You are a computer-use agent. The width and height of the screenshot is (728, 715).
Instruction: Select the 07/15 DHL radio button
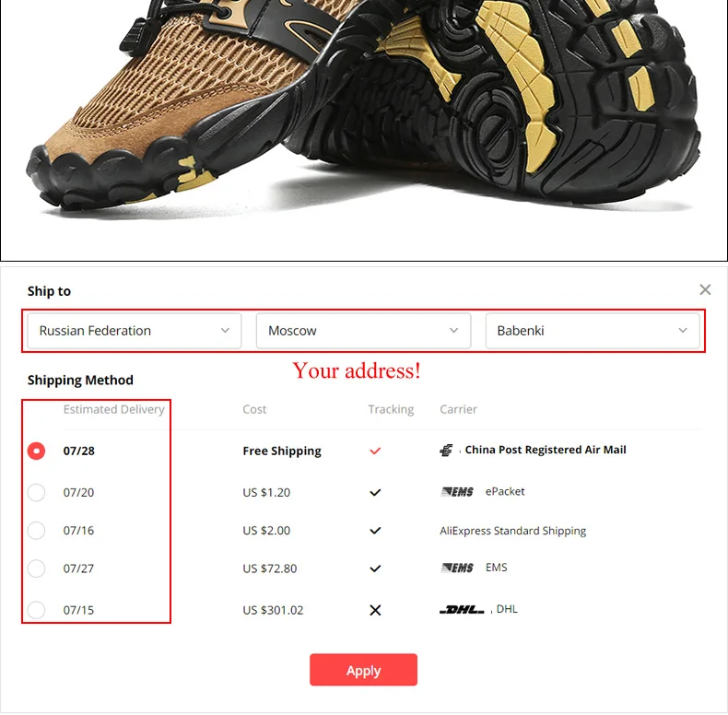point(36,610)
